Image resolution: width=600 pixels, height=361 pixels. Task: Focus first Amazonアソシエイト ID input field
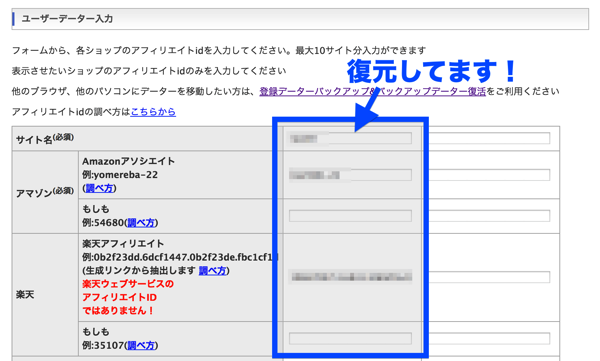(x=351, y=175)
